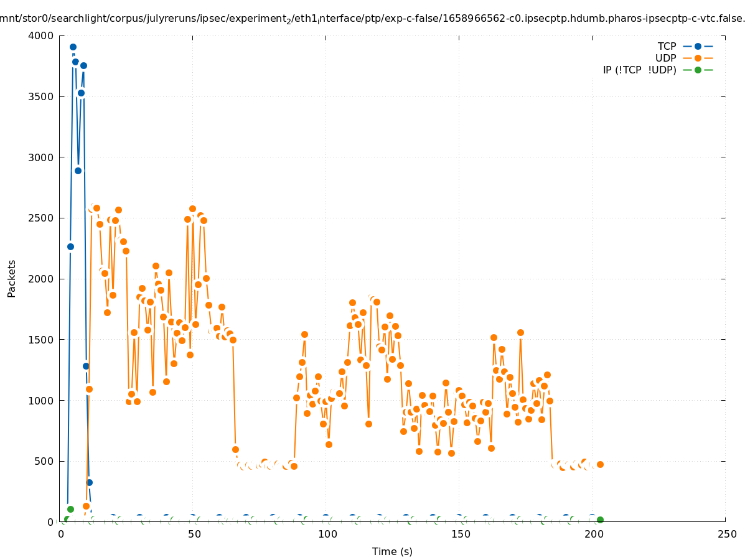Select the blue TCP point near 2250 packets
745x560 pixels.
[70, 246]
